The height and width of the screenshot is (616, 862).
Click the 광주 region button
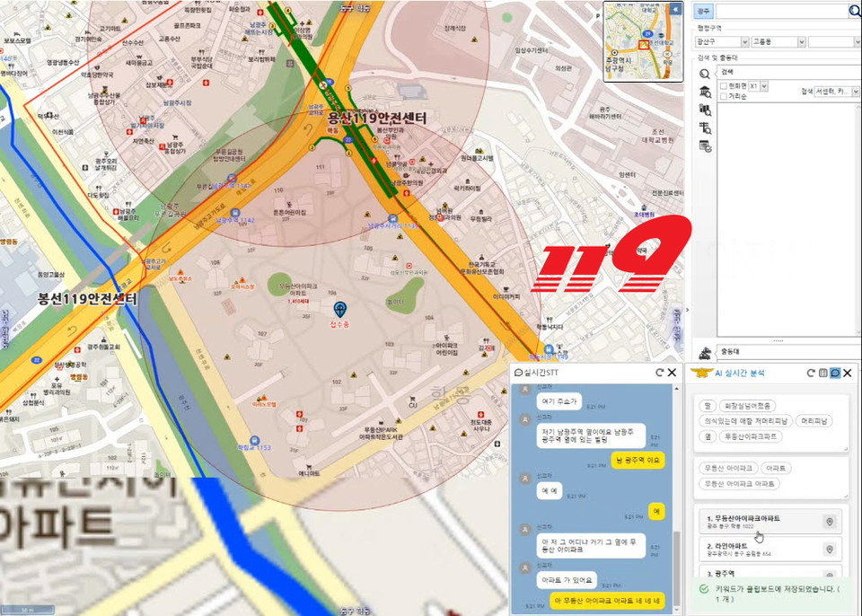pyautogui.click(x=703, y=12)
